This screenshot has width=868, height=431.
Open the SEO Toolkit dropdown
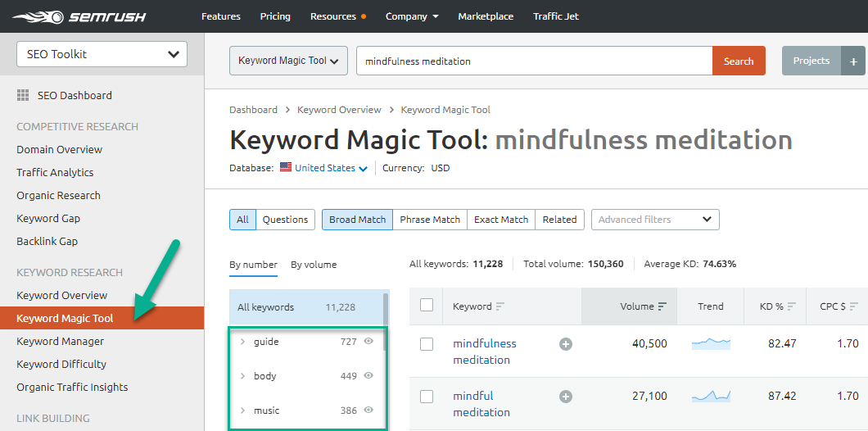(x=102, y=54)
